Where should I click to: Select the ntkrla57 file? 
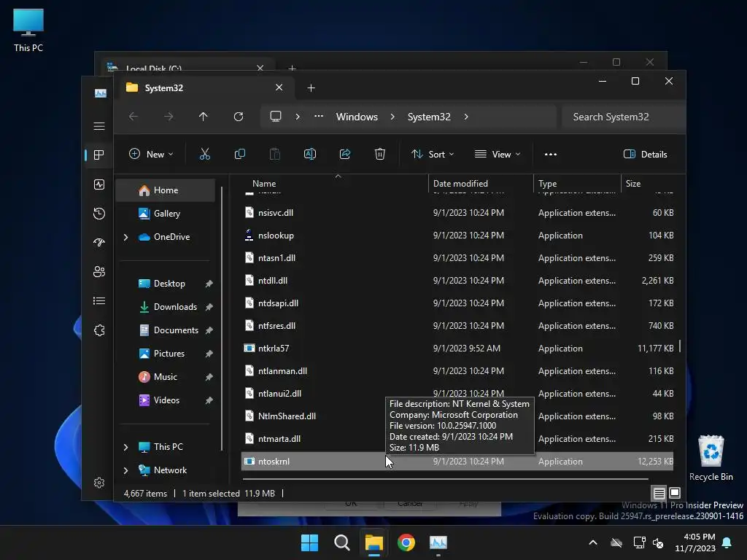coord(457,349)
